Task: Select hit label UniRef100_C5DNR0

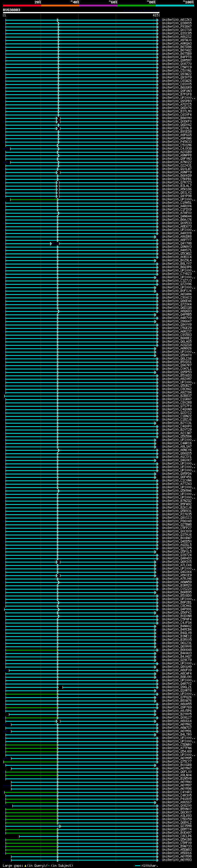Action: click(177, 744)
